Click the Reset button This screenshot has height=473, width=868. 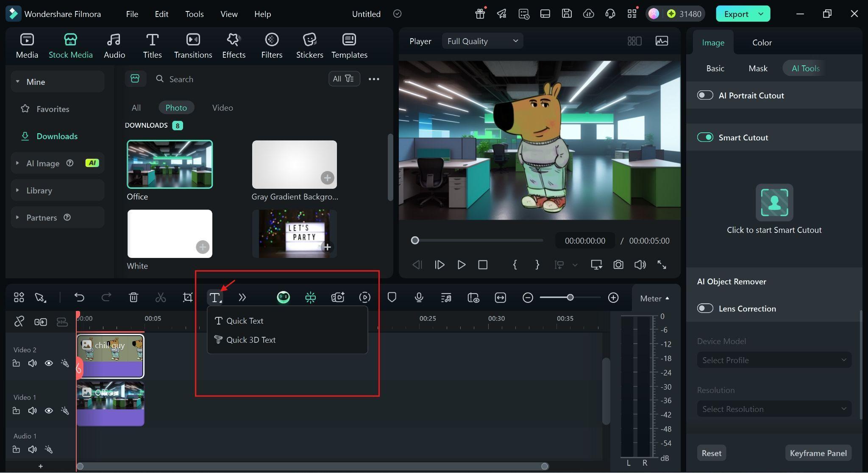pos(711,453)
